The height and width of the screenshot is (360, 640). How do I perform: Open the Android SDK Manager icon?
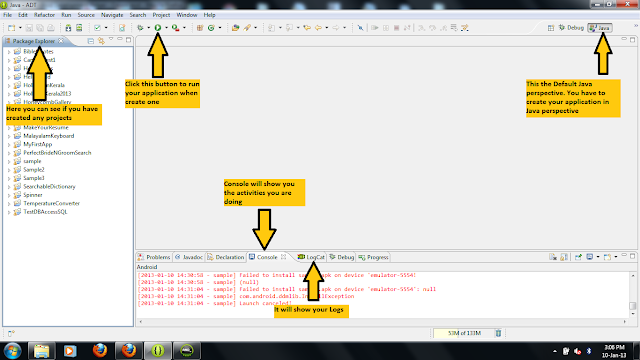click(68, 28)
